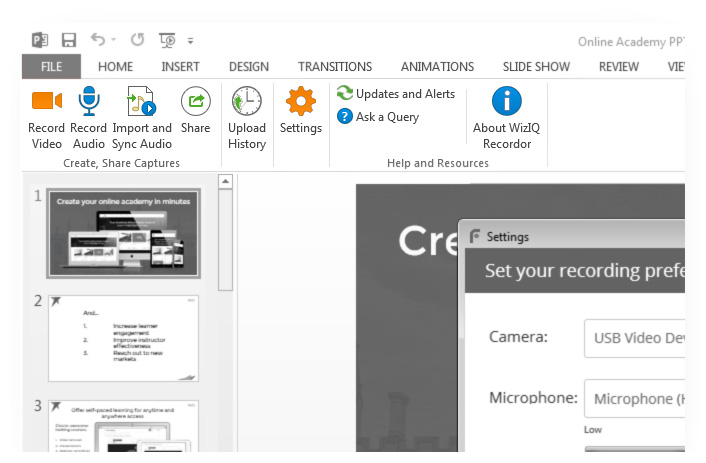Screen dimensions: 706x463
Task: Click the Share captures icon
Action: [195, 101]
